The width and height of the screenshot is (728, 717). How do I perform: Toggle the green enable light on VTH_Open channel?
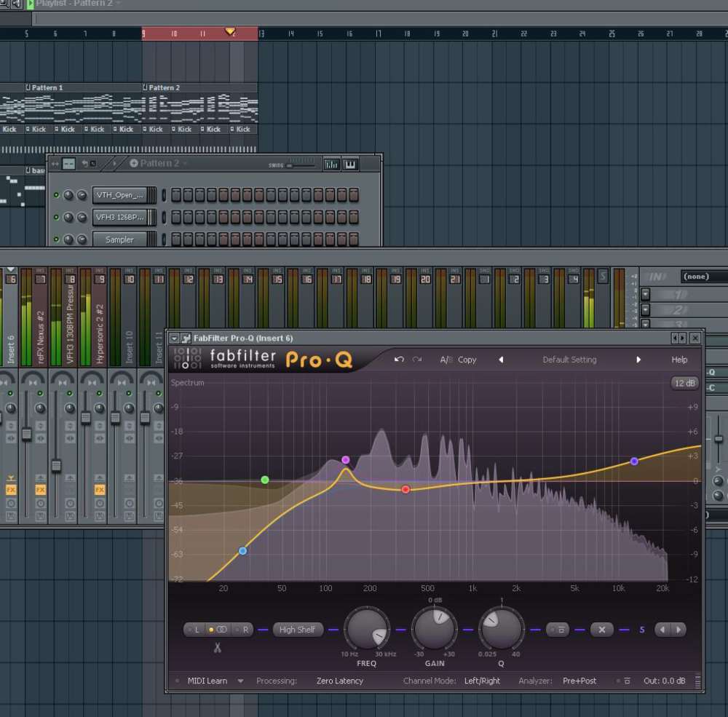pos(56,194)
